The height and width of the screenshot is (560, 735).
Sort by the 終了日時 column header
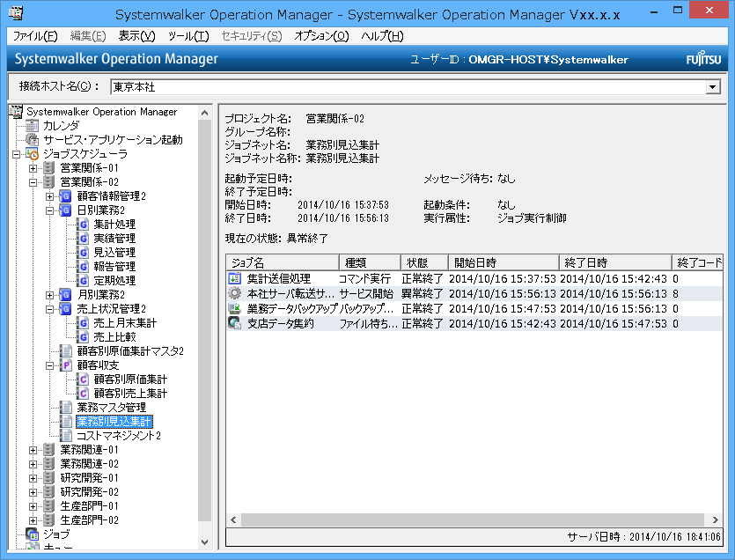coord(615,262)
